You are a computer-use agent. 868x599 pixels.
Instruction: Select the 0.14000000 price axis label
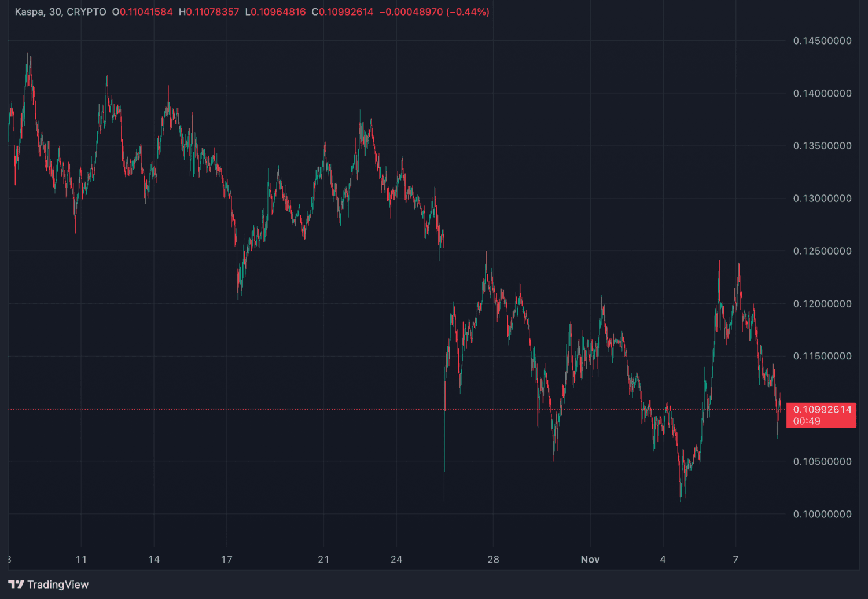coord(822,93)
